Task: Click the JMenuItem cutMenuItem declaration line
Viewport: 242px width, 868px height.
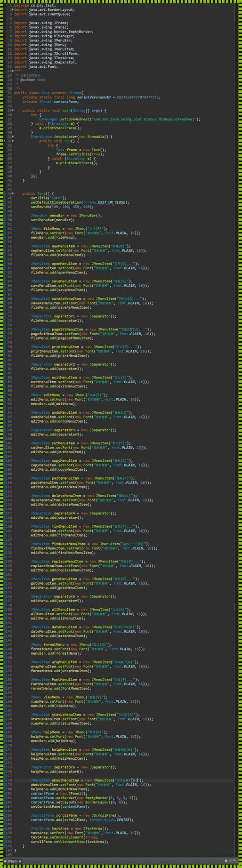Action: (x=81, y=443)
